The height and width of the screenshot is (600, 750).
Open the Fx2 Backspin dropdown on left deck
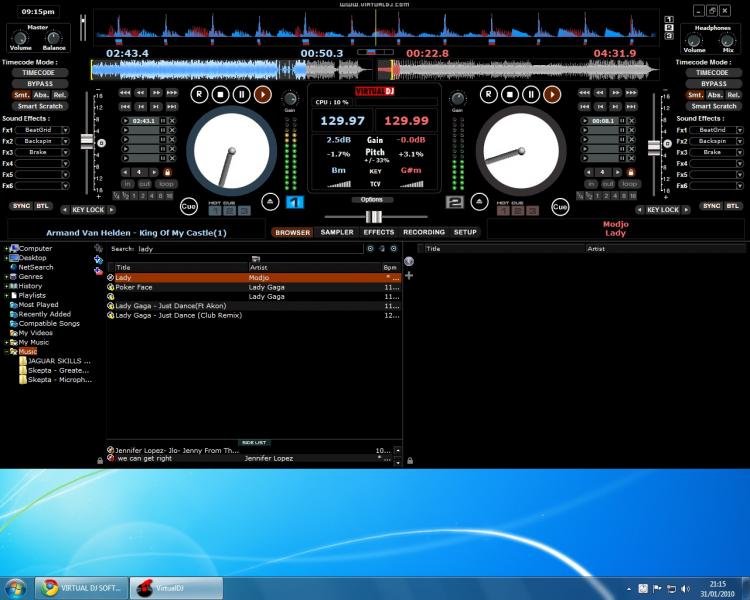66,141
